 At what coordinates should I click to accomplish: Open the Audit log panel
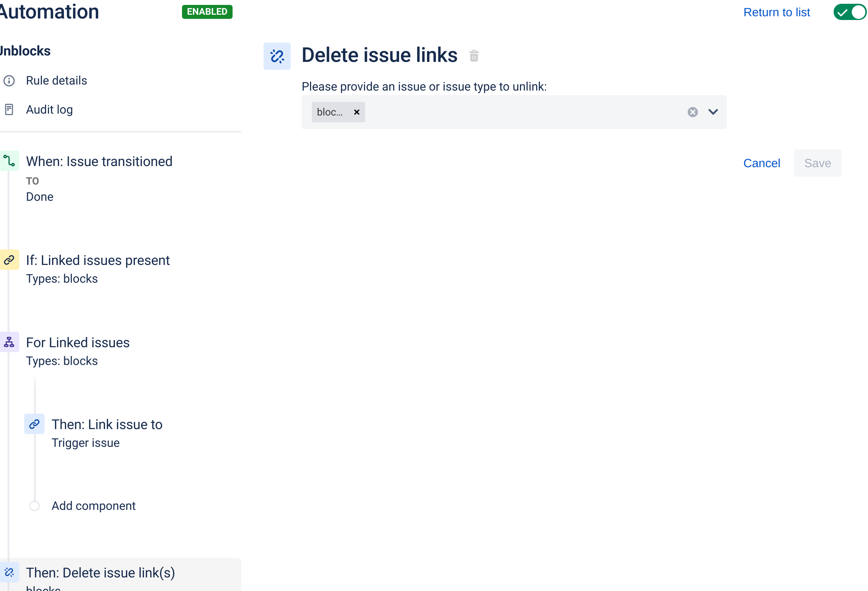49,109
